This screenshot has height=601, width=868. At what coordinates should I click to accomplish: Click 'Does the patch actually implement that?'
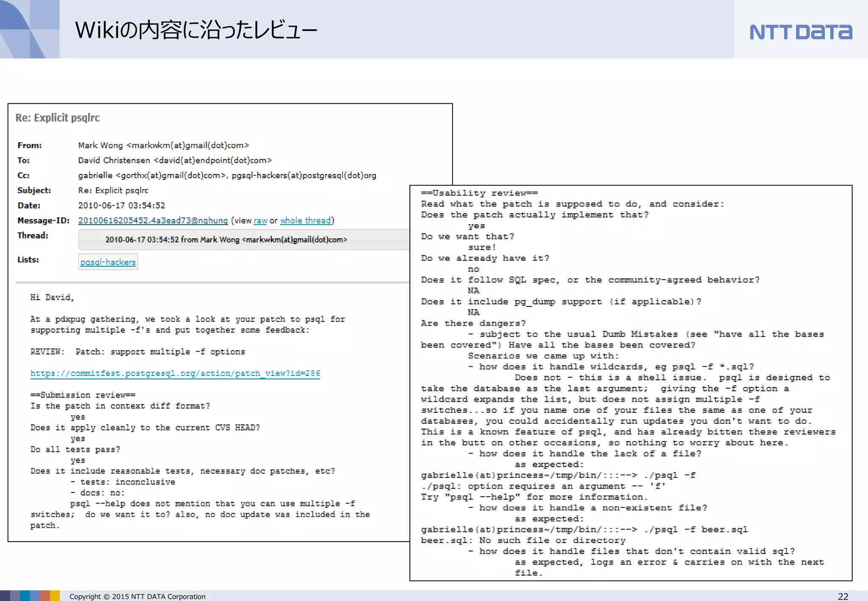pyautogui.click(x=535, y=215)
